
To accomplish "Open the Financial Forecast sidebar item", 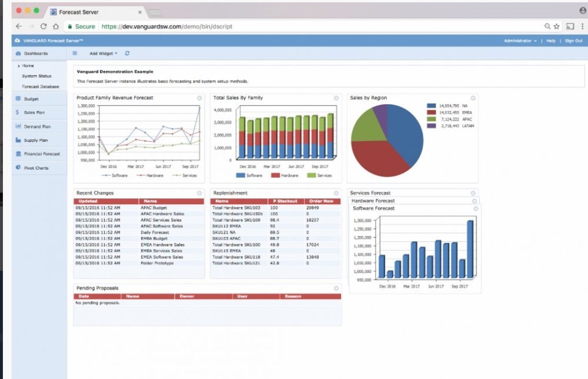I will tap(39, 154).
